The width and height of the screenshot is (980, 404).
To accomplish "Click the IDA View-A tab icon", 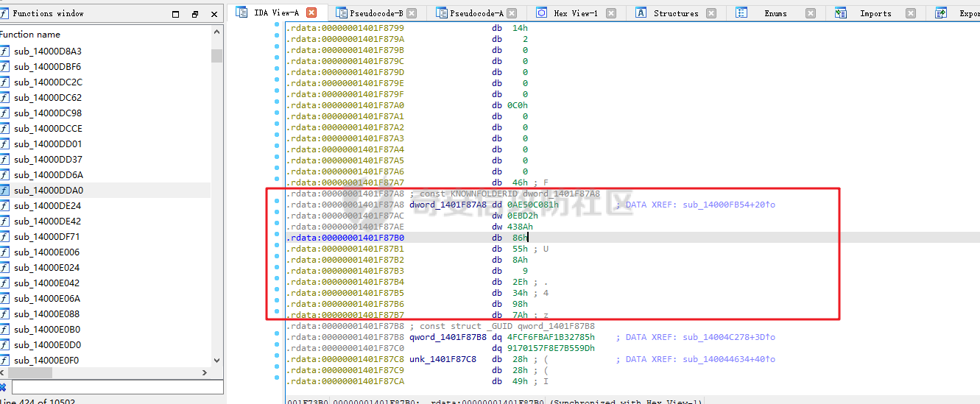I will tap(242, 13).
